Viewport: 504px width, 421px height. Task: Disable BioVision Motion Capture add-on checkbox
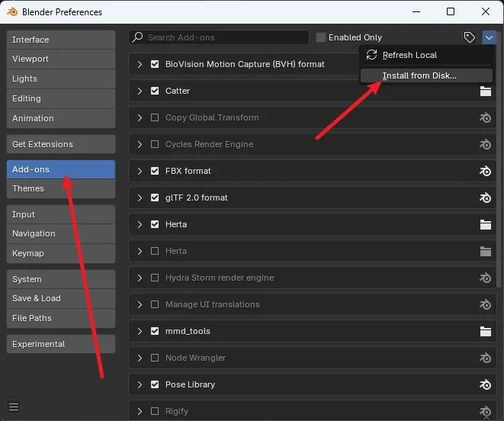[155, 64]
